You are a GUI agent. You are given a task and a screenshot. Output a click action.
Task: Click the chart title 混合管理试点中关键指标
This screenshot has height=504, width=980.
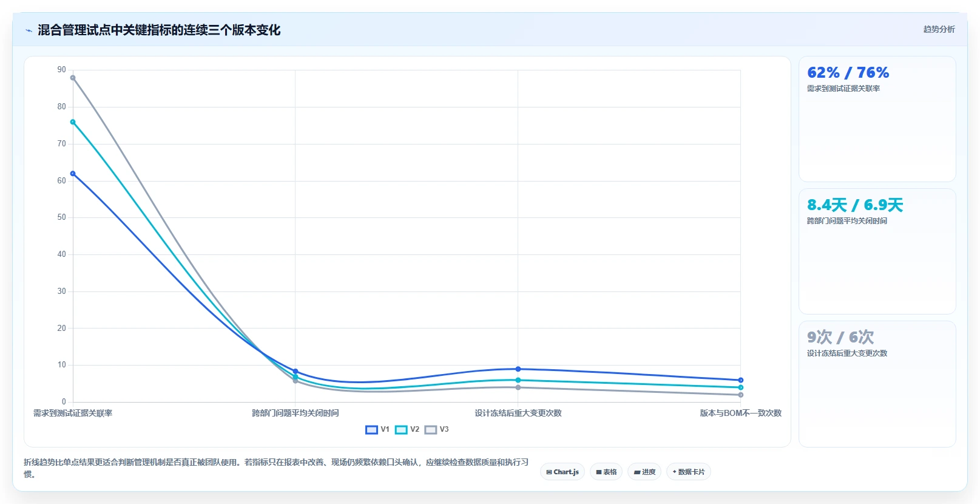159,30
